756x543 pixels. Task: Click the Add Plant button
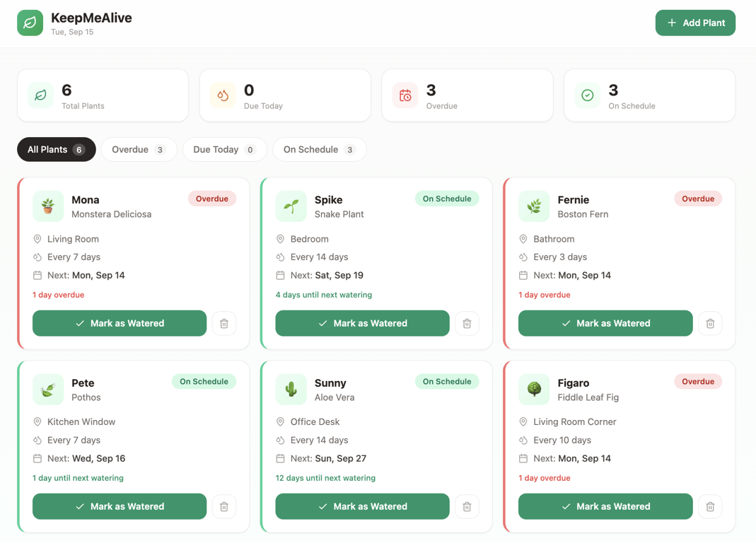tap(695, 23)
